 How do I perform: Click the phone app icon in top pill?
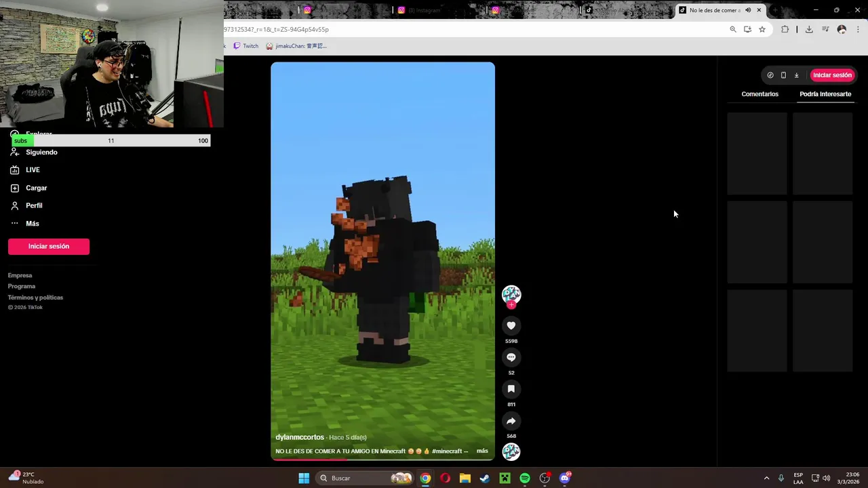(783, 75)
